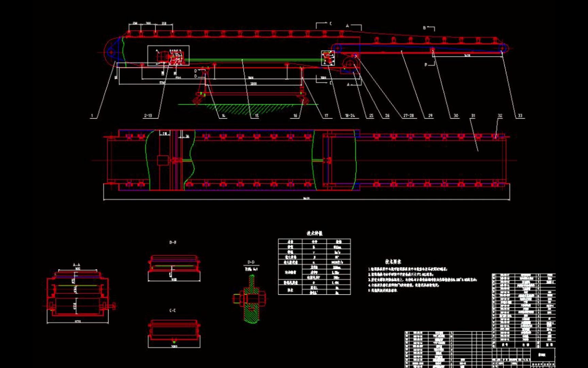Click the C-C cross-section roller drawing
Viewport: 588px width, 368px height.
(x=174, y=333)
